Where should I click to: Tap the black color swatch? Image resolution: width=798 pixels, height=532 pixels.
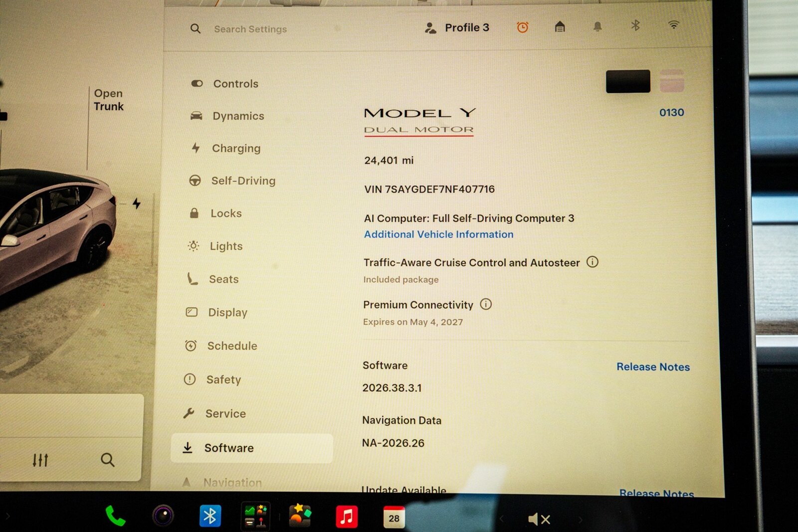pyautogui.click(x=628, y=81)
